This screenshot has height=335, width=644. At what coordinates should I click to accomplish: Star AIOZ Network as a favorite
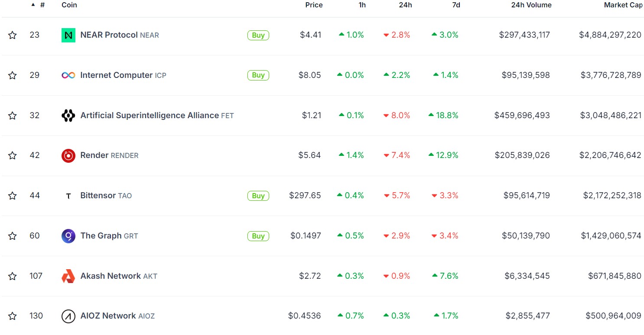(x=12, y=316)
